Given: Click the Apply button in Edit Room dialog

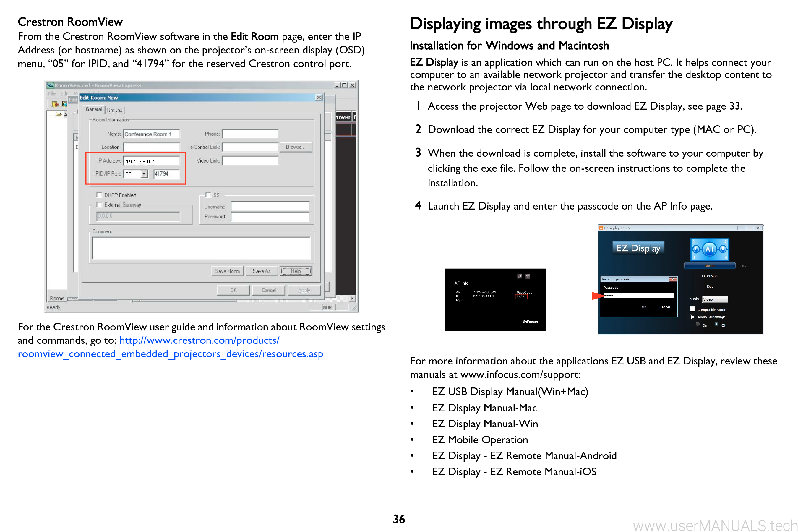Looking at the screenshot, I should (304, 291).
